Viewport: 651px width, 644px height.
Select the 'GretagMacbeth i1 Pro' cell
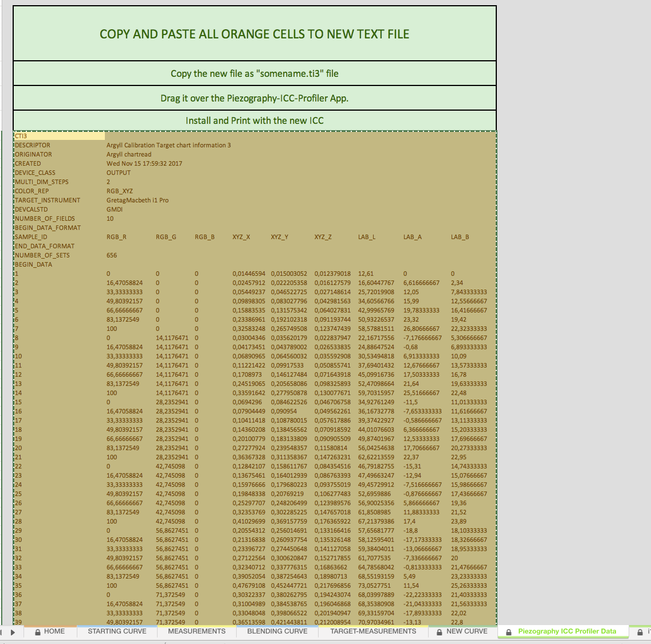point(138,200)
